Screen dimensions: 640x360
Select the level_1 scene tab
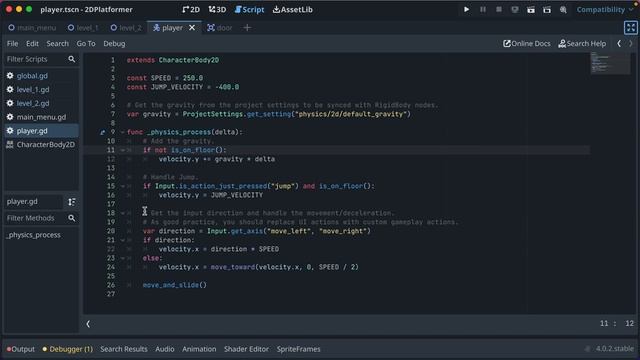[x=83, y=28]
